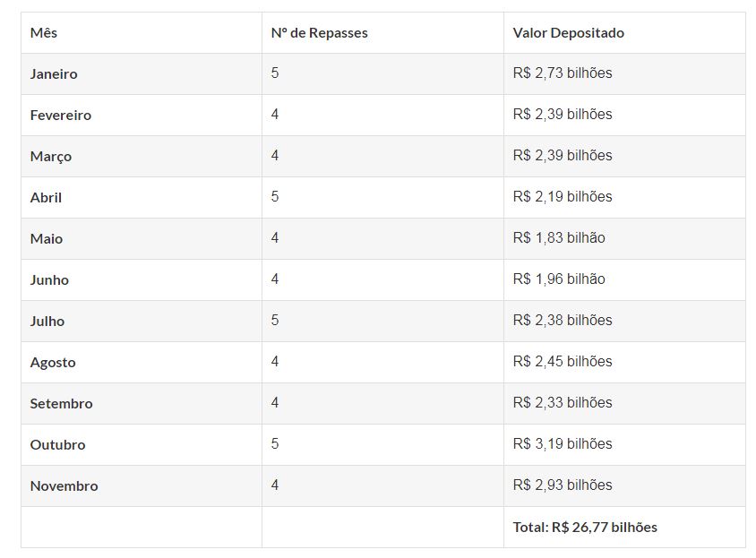Screen dimensions: 756x558
Task: Select the Janeiro row label
Action: point(54,74)
